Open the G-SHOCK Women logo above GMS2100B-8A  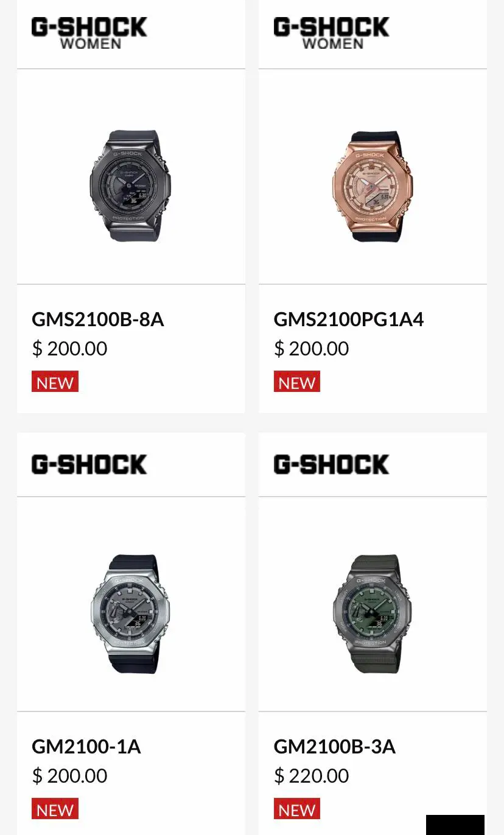click(89, 33)
